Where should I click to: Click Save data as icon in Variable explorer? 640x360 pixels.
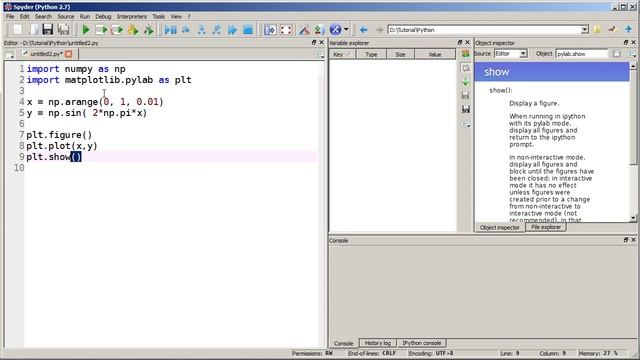[465, 109]
